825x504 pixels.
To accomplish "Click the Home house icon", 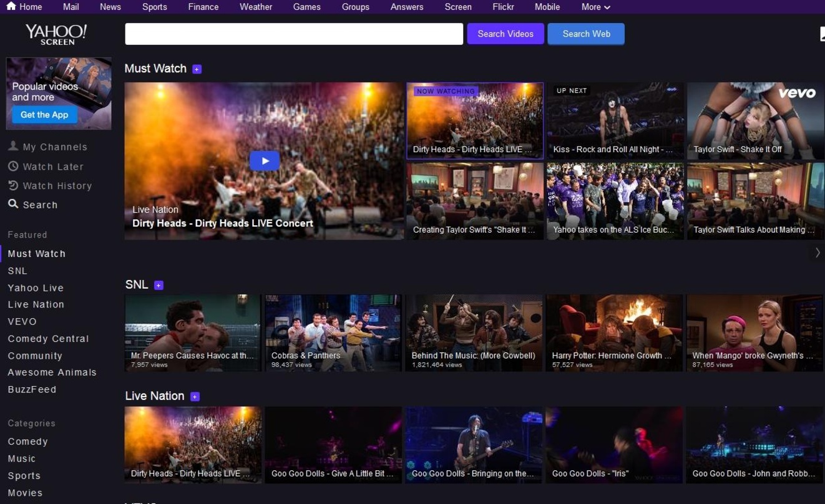I will pos(11,6).
